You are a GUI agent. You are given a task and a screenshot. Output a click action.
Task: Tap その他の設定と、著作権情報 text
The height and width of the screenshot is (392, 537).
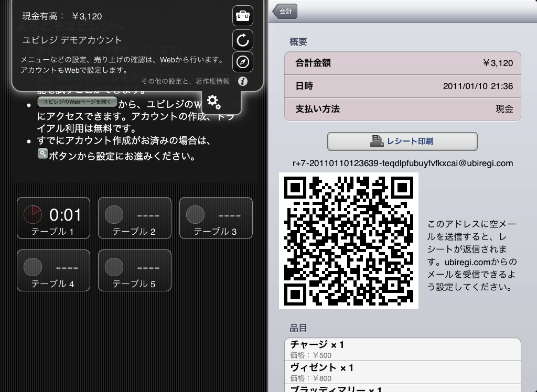(186, 81)
